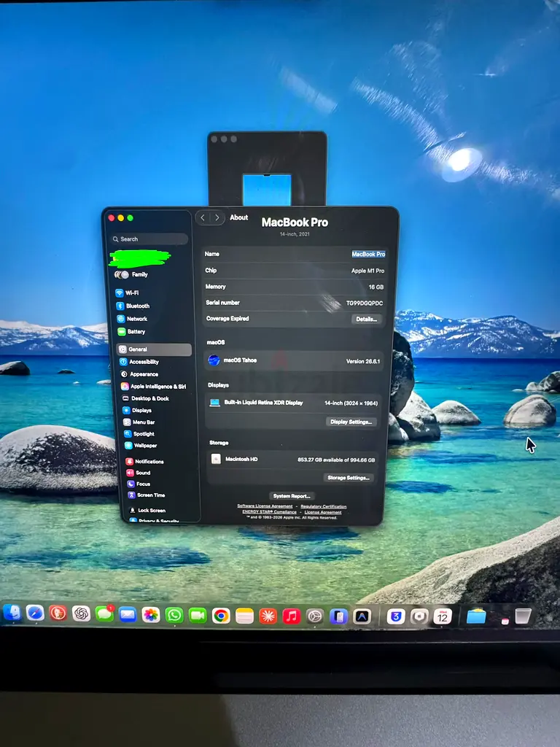Select Network in the sidebar
560x747 pixels.
point(133,319)
